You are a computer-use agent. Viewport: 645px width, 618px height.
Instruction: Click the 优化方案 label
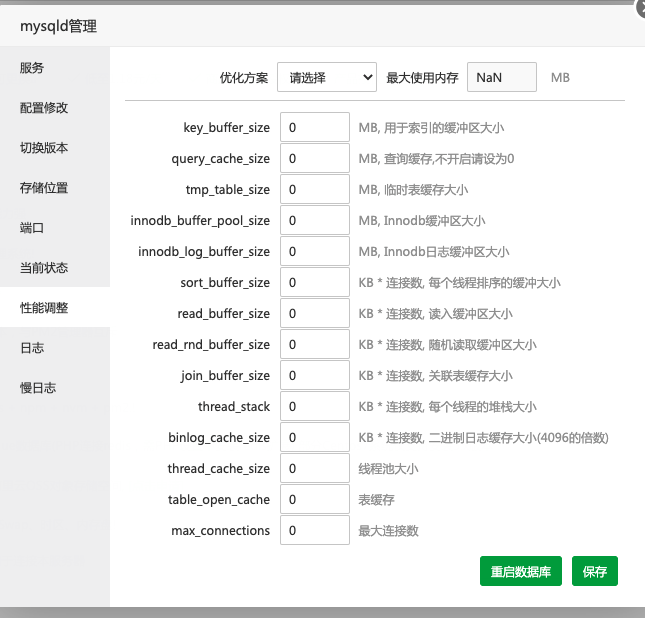click(244, 77)
